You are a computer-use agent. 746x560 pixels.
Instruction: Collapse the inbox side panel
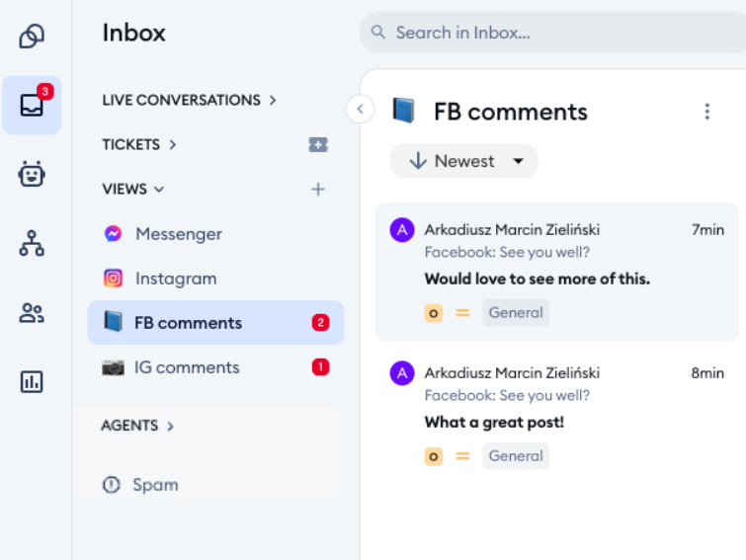(x=360, y=109)
